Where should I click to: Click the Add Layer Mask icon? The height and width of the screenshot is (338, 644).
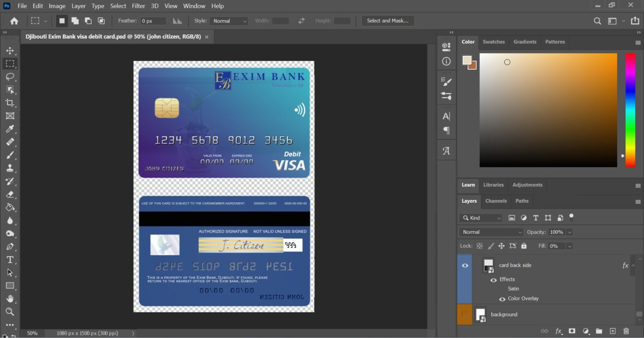(573, 331)
